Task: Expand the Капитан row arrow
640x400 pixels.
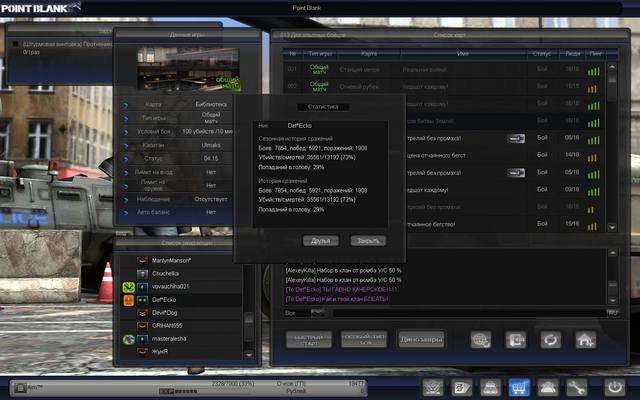Action: click(x=125, y=146)
